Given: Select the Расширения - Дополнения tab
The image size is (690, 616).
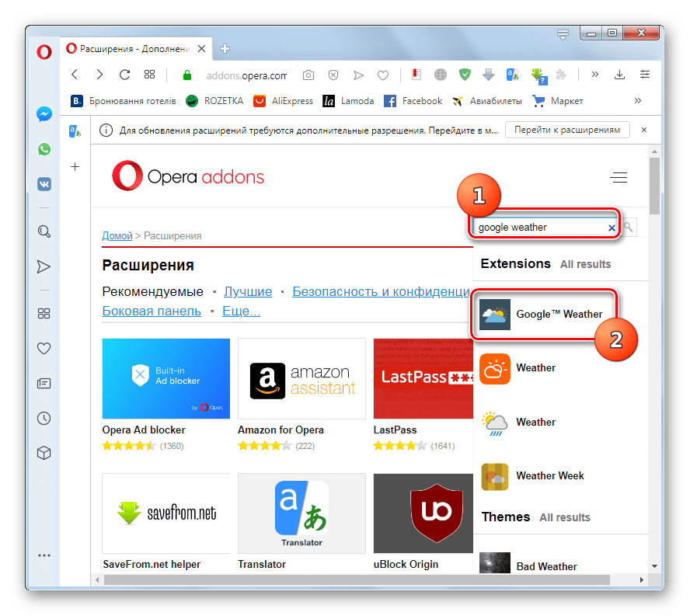Looking at the screenshot, I should coord(136,48).
